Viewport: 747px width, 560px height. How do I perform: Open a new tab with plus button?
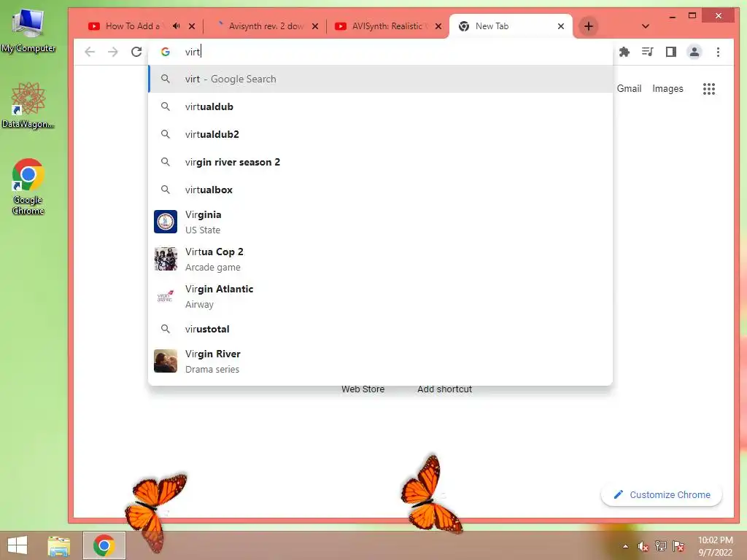[x=589, y=26]
